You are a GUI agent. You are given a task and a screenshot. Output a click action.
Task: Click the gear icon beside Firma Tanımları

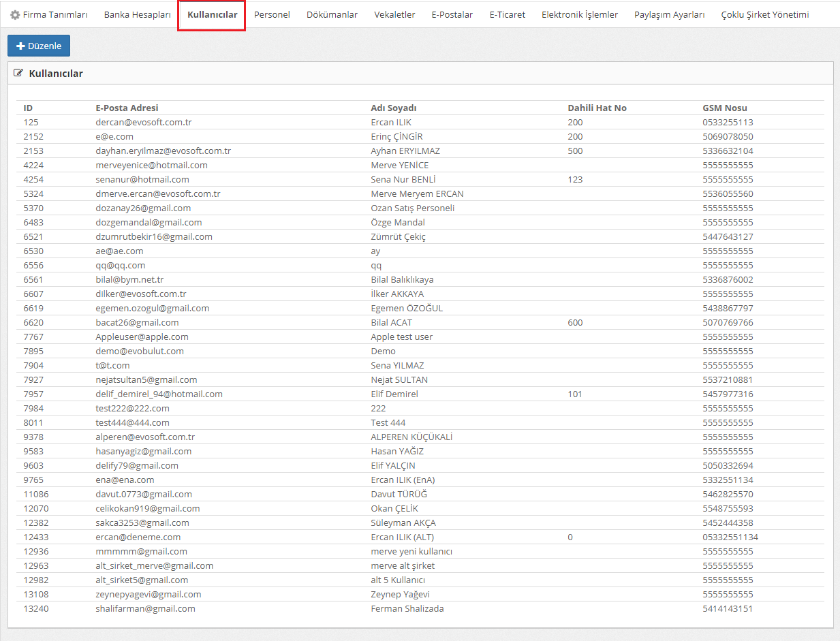[15, 14]
